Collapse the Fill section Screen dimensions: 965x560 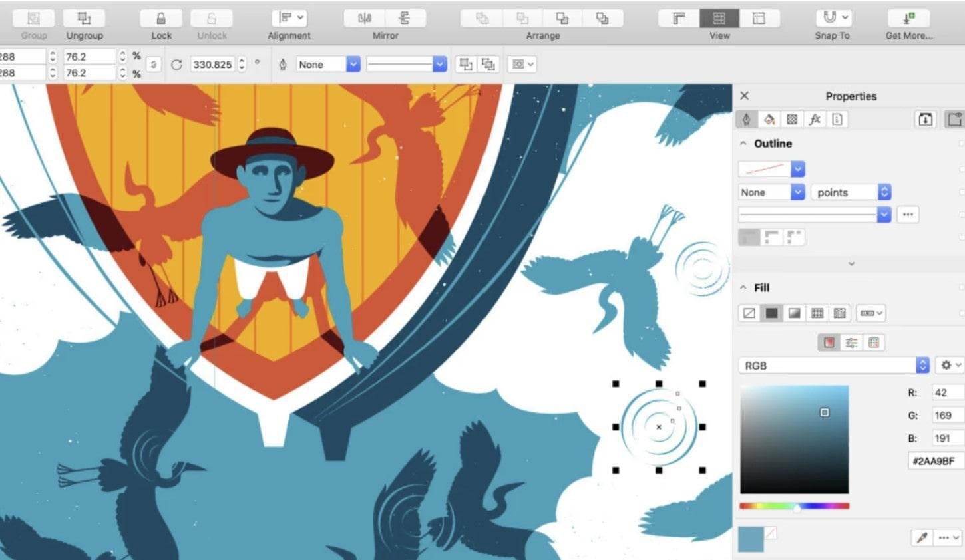(x=743, y=288)
